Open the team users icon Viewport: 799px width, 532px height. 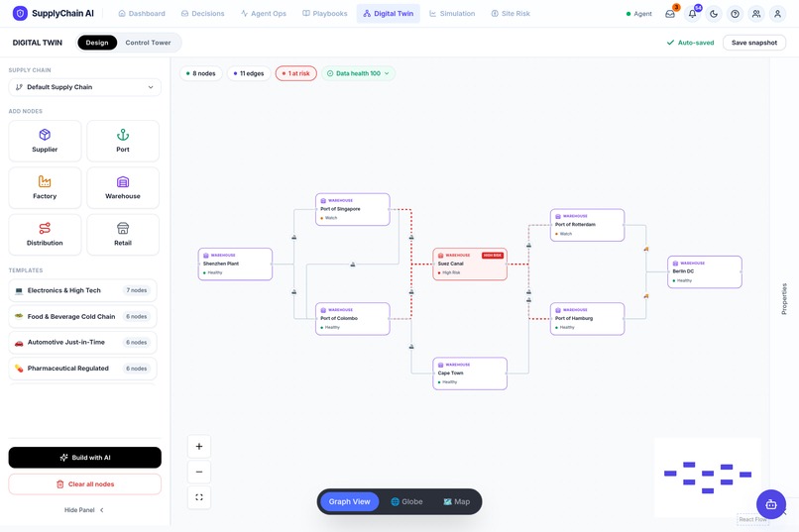(x=756, y=14)
